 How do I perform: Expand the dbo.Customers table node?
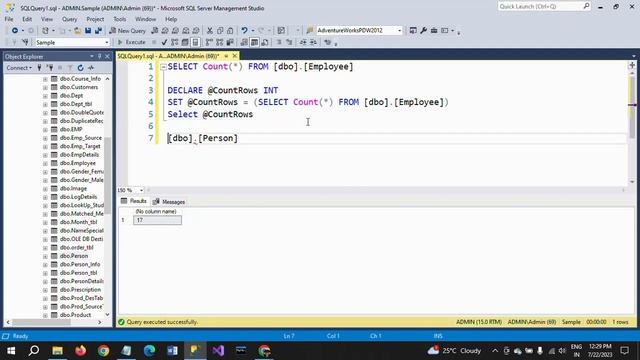[x=45, y=87]
